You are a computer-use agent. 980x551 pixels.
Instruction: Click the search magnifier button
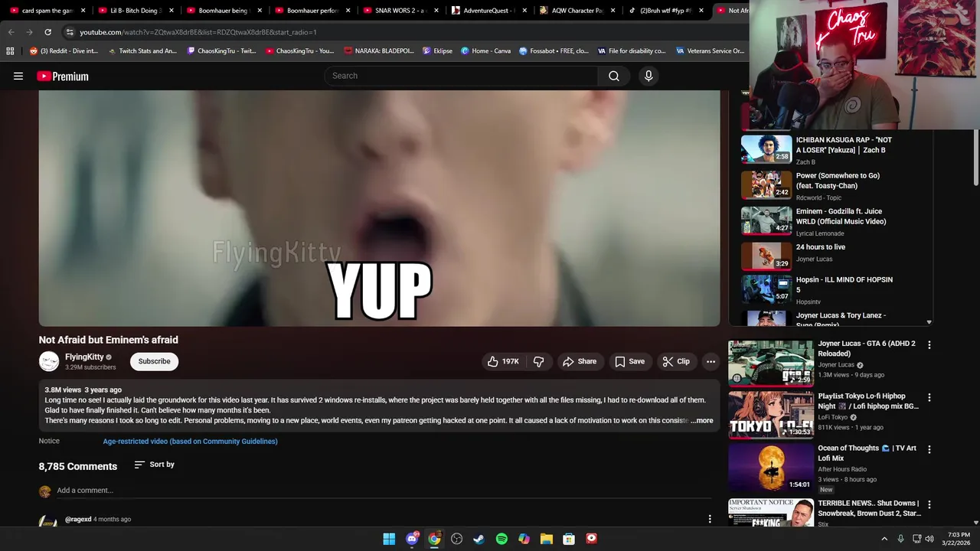tap(613, 76)
